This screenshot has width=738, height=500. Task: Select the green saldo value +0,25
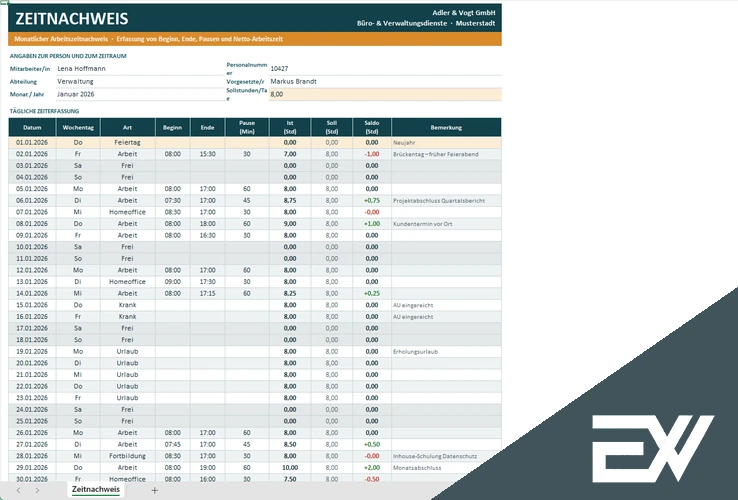point(372,293)
